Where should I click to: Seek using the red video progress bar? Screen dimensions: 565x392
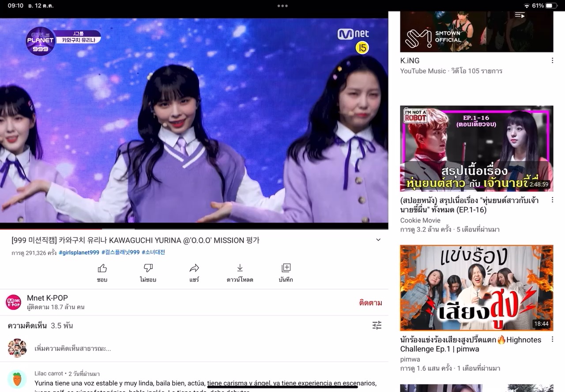[x=51, y=229]
